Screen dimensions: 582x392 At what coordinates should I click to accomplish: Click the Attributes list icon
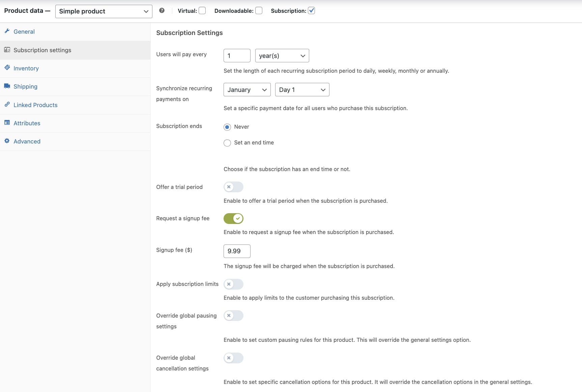(7, 123)
